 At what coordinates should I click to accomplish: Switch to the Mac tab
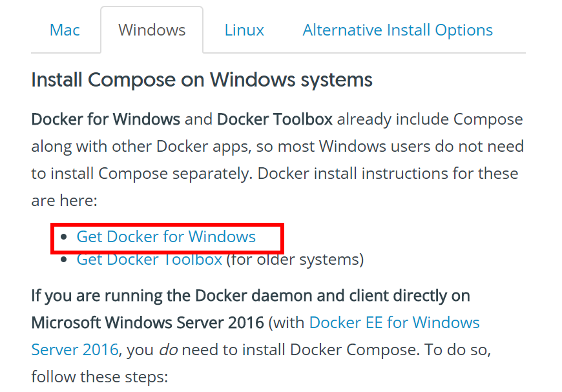pyautogui.click(x=65, y=30)
